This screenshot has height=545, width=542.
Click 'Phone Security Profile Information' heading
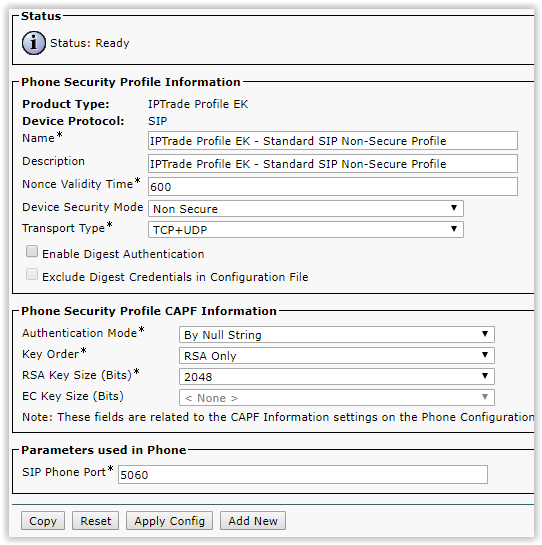point(131,82)
